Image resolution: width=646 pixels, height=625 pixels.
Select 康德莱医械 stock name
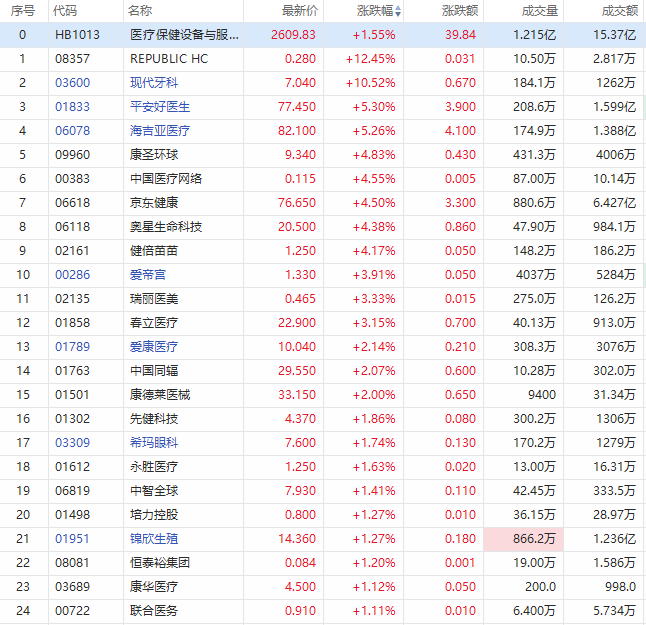(160, 395)
